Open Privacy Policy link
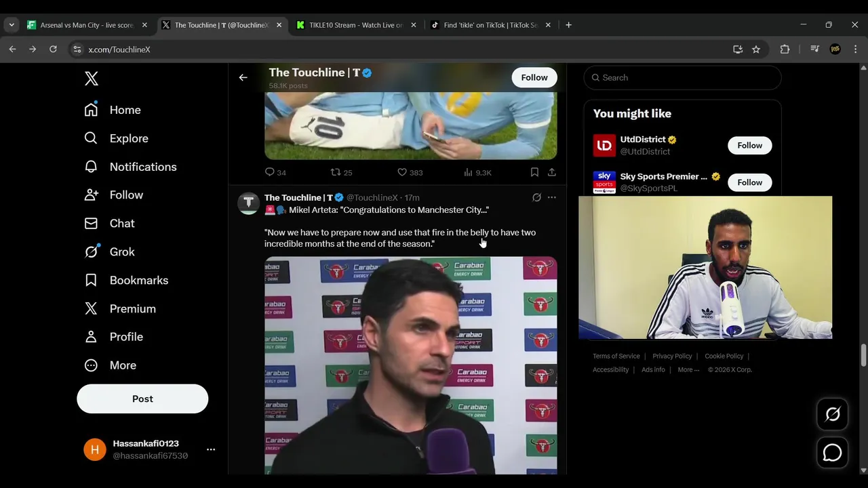 tap(672, 357)
